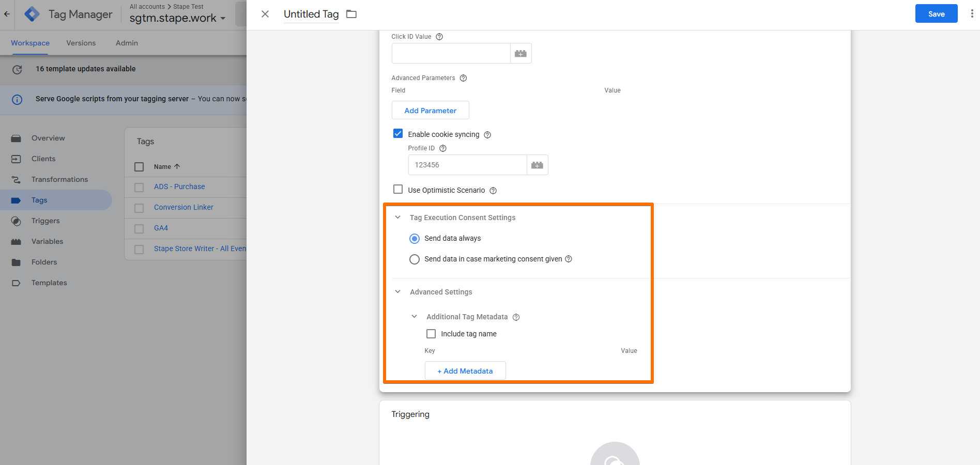Open the ADS - Purchase tag
This screenshot has height=465, width=980.
click(179, 187)
